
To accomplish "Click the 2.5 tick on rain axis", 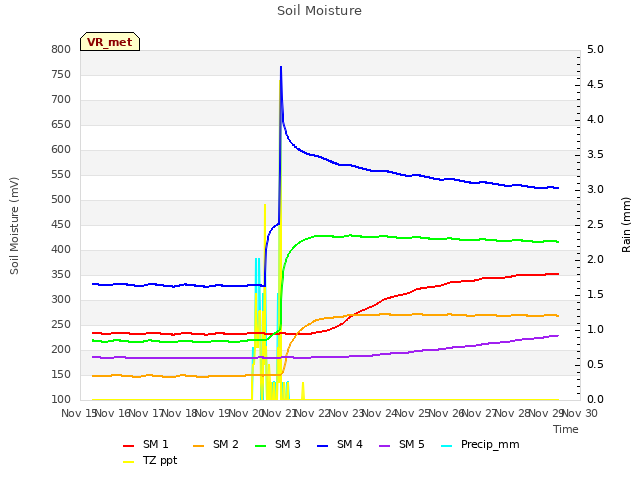I will coord(595,224).
